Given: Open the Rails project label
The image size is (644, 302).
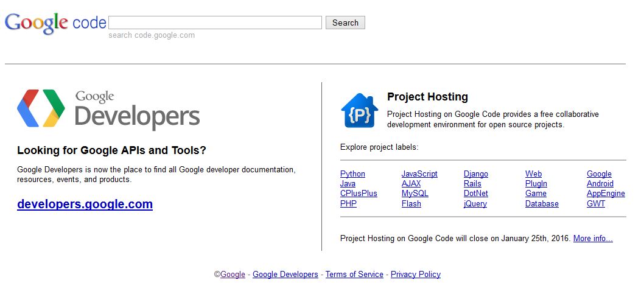Looking at the screenshot, I should click(473, 184).
